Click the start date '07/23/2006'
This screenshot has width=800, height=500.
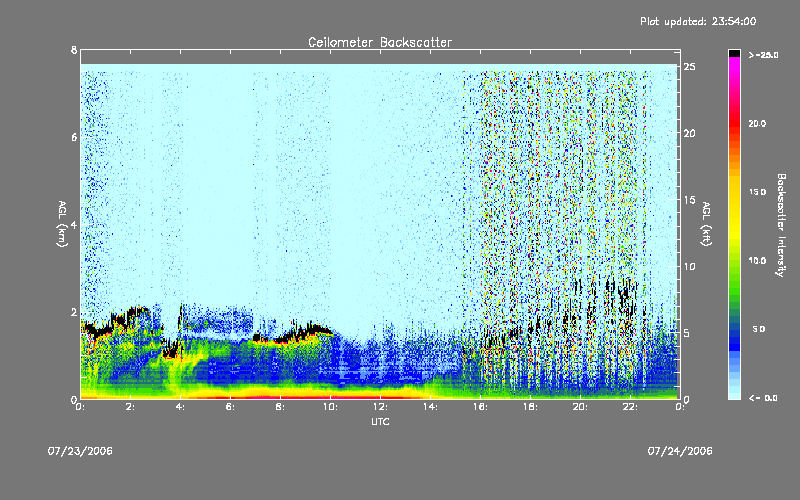tap(80, 451)
